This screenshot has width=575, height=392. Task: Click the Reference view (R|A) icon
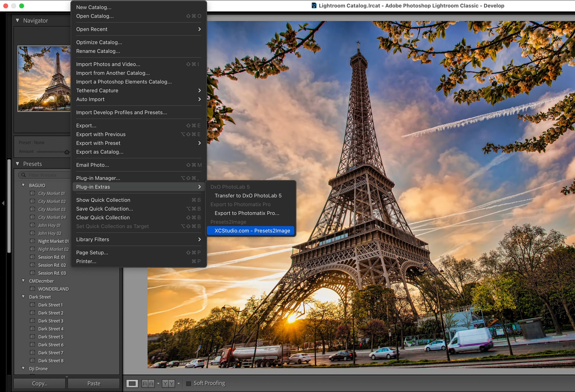click(148, 383)
